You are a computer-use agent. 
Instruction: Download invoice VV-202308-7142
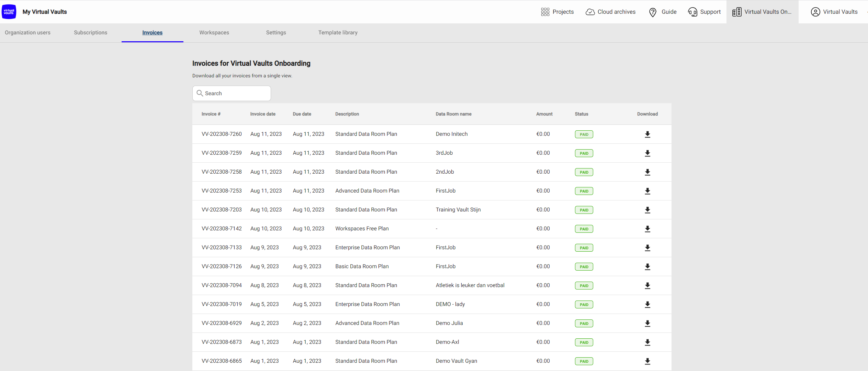pyautogui.click(x=647, y=229)
